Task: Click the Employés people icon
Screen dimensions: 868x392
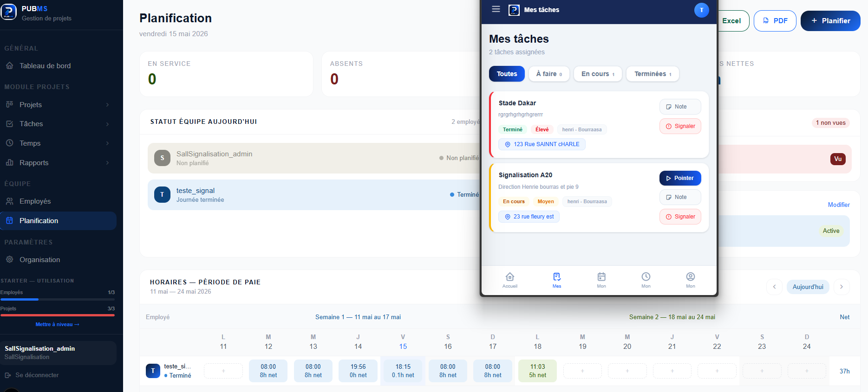Action: click(9, 201)
